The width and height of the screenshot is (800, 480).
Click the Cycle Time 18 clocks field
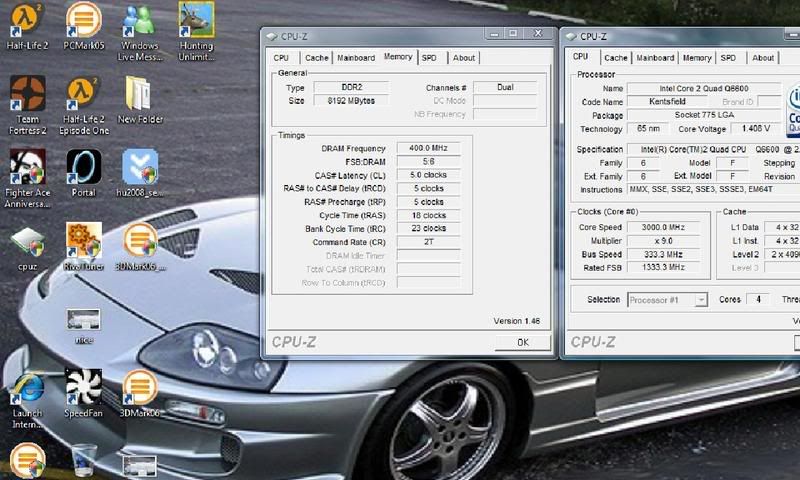429,215
